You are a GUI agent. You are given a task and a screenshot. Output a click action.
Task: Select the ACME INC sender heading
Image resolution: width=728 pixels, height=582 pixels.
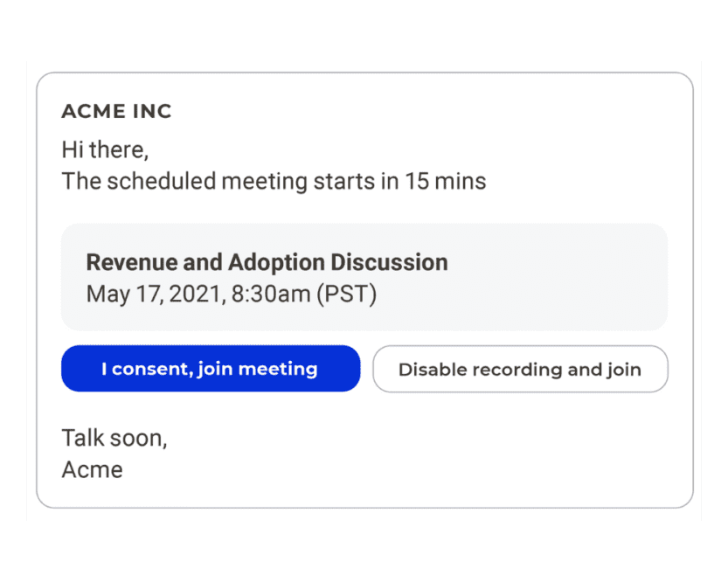pos(116,112)
